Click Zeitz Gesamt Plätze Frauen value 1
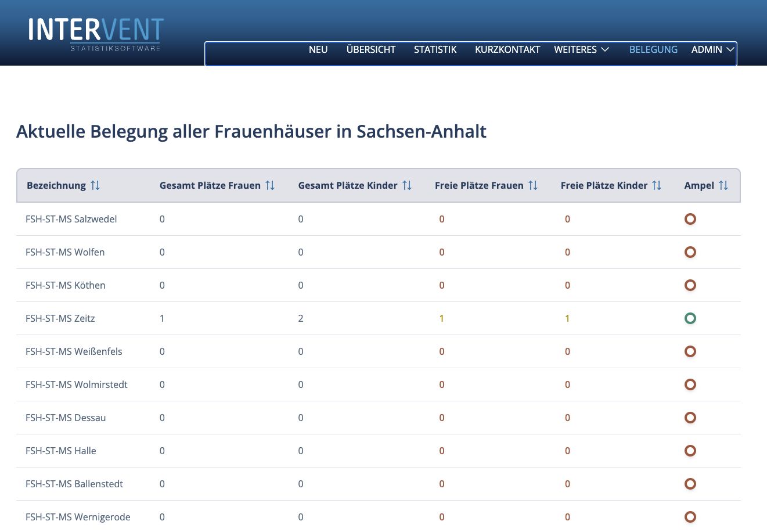The width and height of the screenshot is (767, 532). (162, 318)
